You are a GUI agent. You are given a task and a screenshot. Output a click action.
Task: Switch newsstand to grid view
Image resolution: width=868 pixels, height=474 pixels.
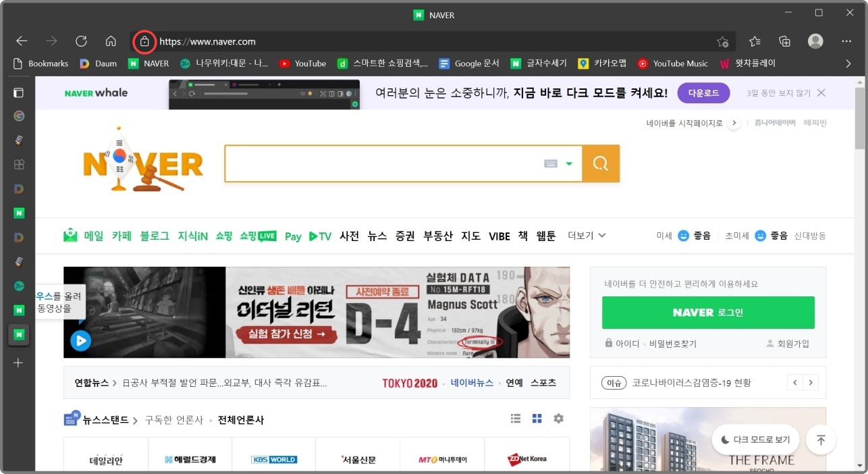tap(537, 419)
